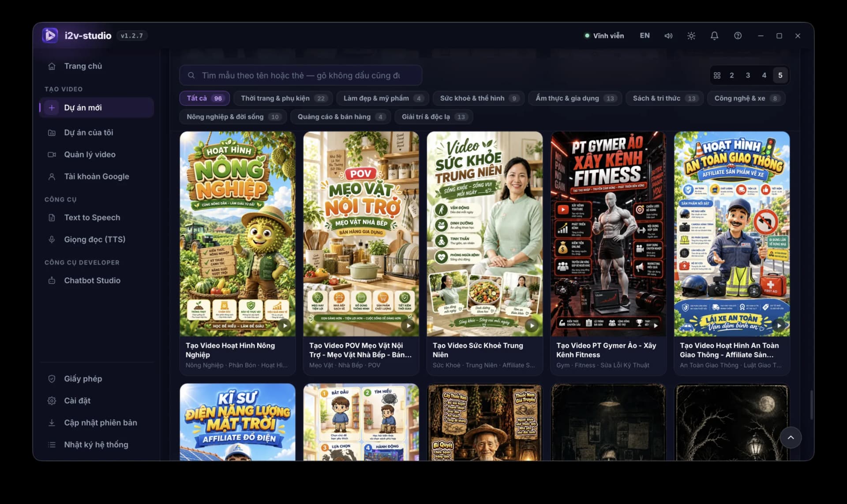
Task: Open the title Tạo Video Hoạt Hình Nông Nghiệp
Action: (230, 350)
